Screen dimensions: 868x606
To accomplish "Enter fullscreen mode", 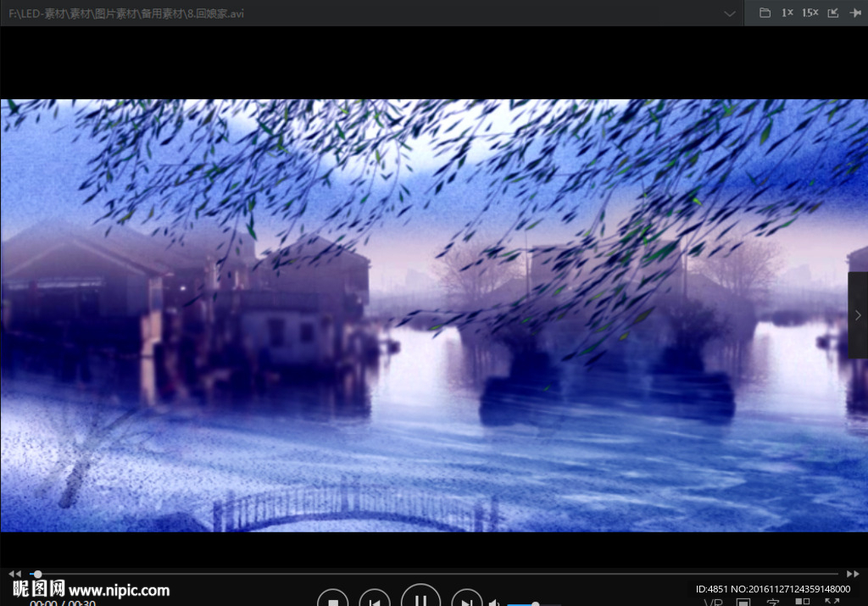I will pos(832,602).
